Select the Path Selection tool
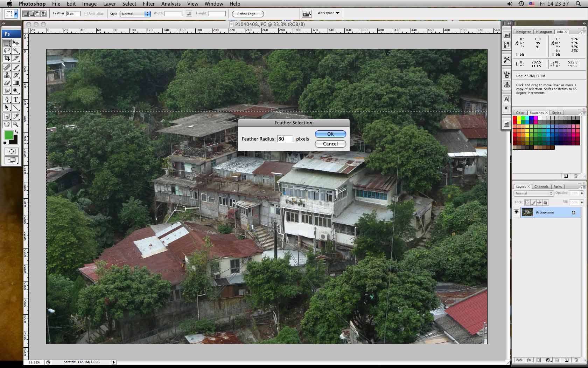 pos(7,108)
